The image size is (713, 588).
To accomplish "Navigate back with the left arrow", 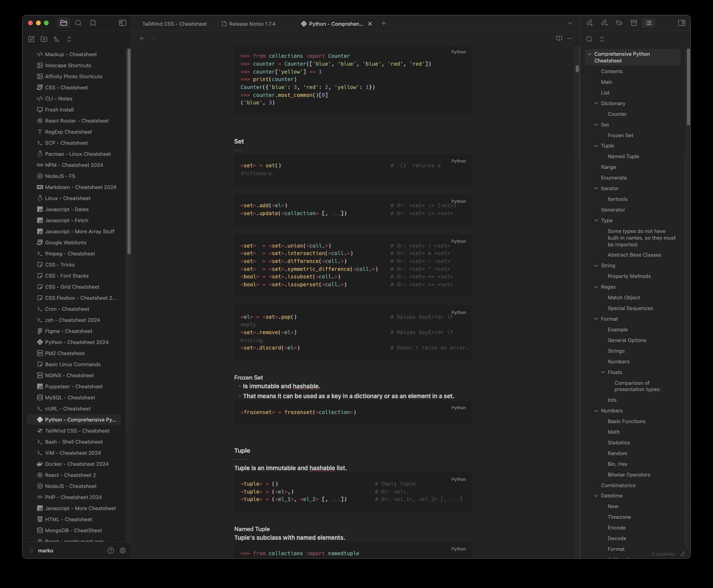I will (x=142, y=38).
